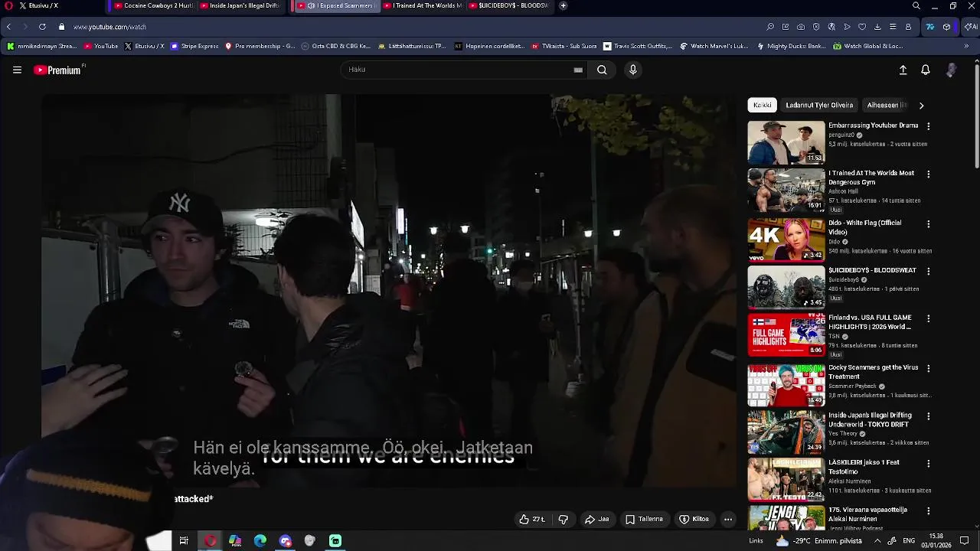Open Task View in Windows taskbar

(x=184, y=541)
